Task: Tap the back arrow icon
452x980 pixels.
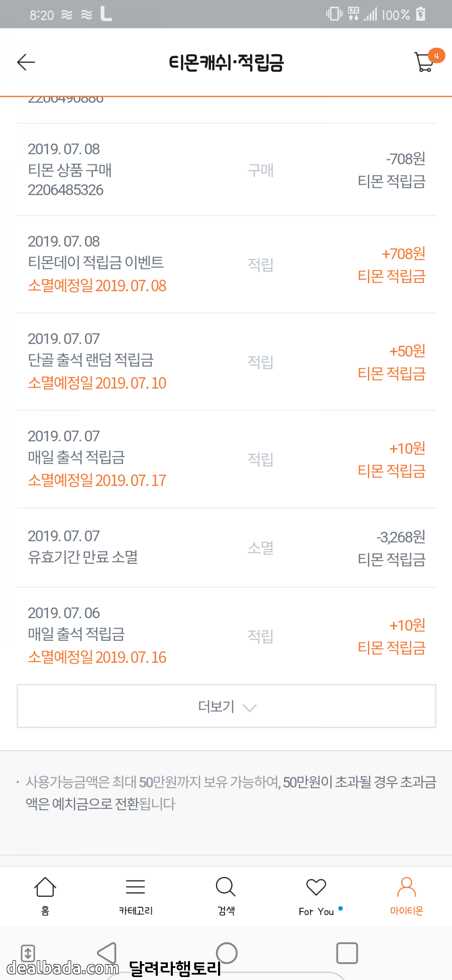Action: pyautogui.click(x=26, y=62)
